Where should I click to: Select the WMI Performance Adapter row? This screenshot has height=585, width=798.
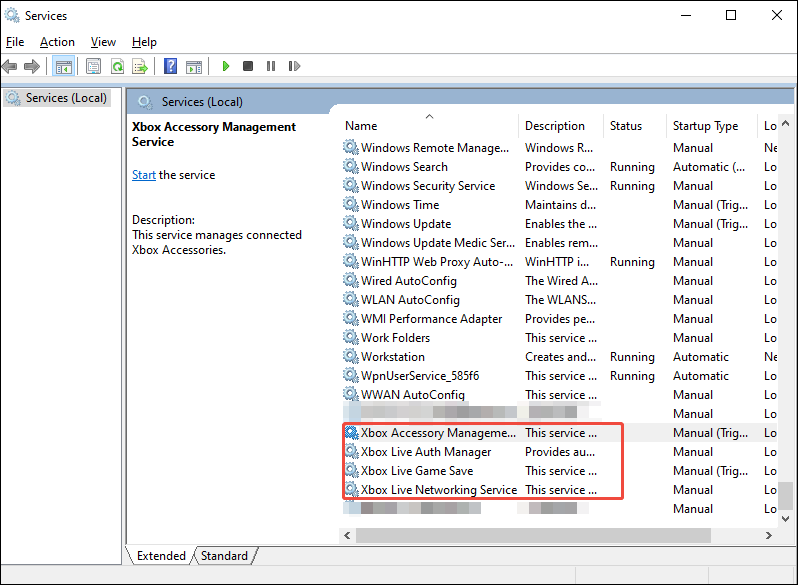[559, 318]
